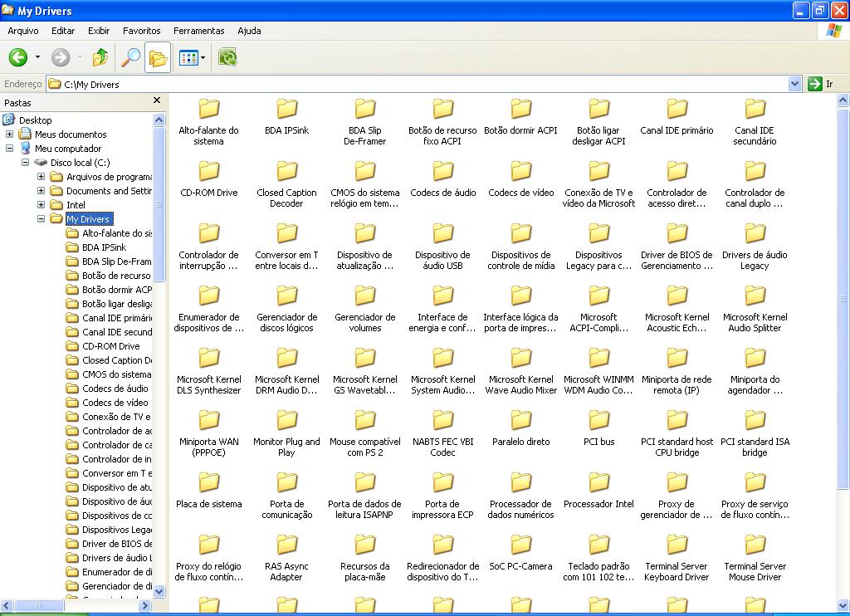Close the Pastas side panel

coord(157,101)
